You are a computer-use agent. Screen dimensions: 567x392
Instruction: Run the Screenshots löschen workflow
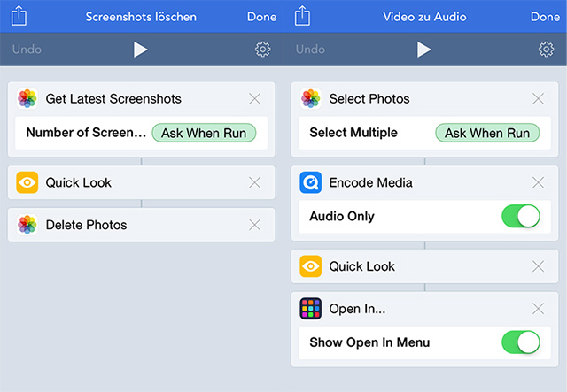point(140,50)
